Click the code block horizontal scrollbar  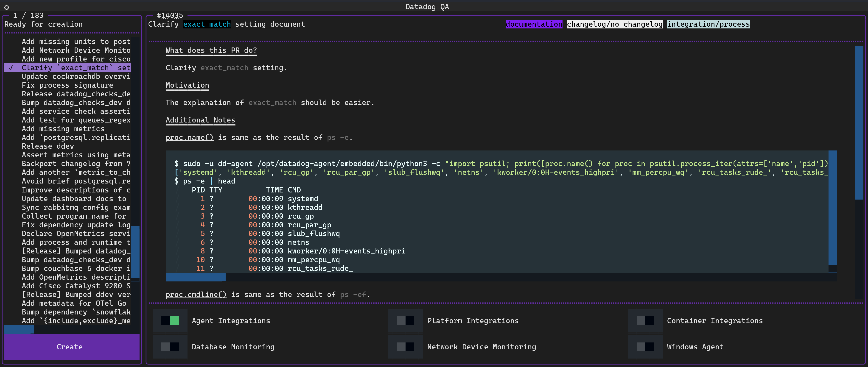click(196, 277)
